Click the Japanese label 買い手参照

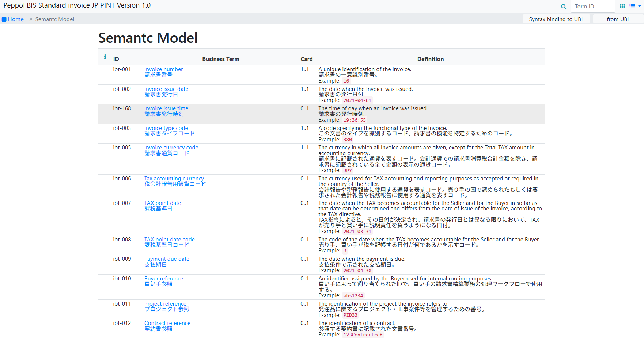point(158,284)
